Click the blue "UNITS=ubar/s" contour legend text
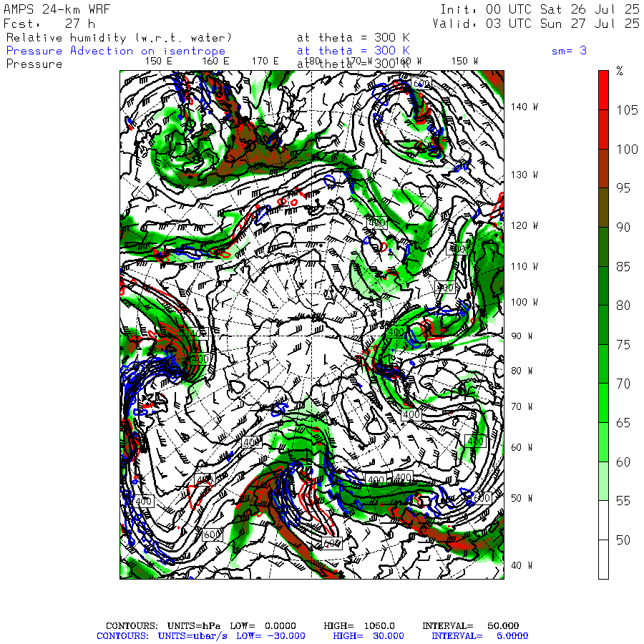The height and width of the screenshot is (644, 644). coord(192,636)
